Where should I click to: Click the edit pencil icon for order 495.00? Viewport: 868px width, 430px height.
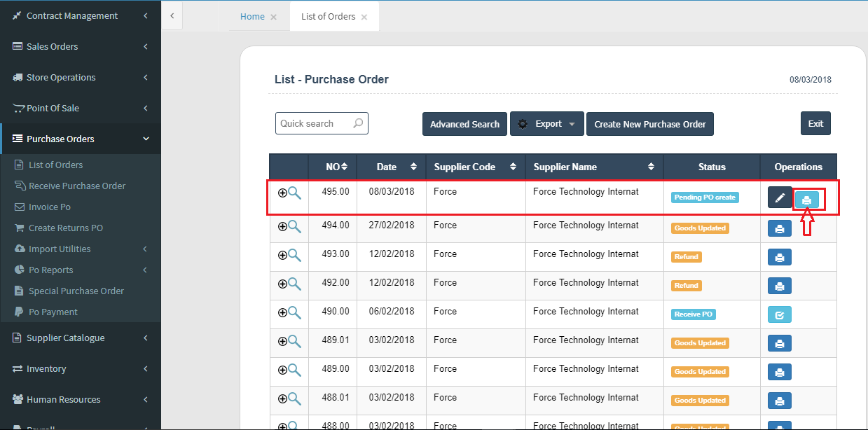[x=780, y=197]
